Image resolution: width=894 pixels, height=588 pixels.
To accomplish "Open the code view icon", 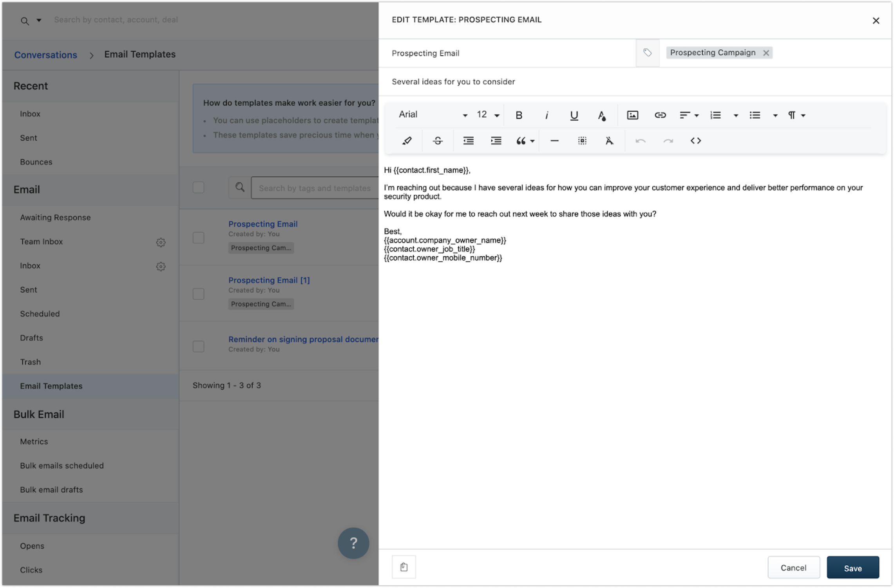I will [695, 141].
